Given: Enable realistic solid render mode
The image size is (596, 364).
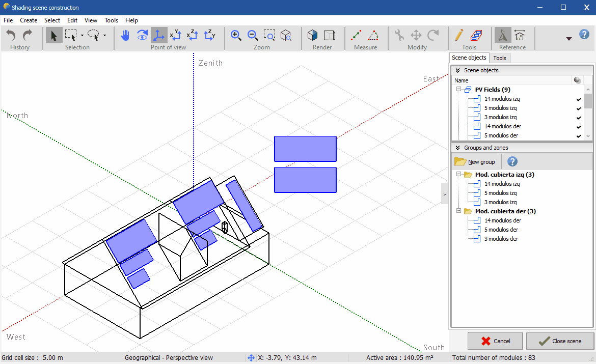Looking at the screenshot, I should pyautogui.click(x=313, y=35).
